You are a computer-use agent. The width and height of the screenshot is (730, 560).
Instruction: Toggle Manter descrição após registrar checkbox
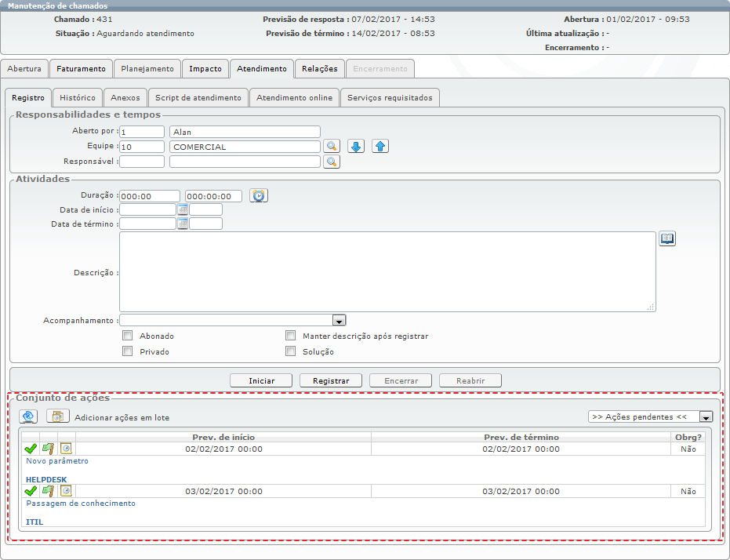point(290,336)
